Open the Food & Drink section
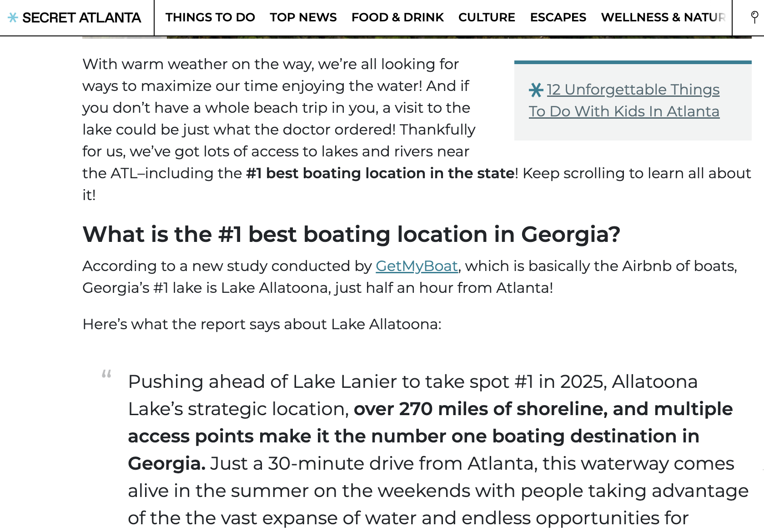 tap(397, 17)
